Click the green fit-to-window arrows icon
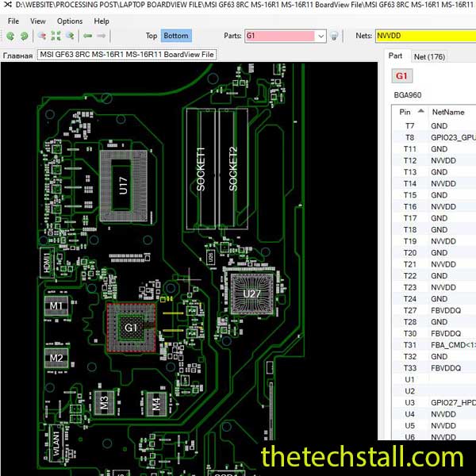 tap(56, 36)
